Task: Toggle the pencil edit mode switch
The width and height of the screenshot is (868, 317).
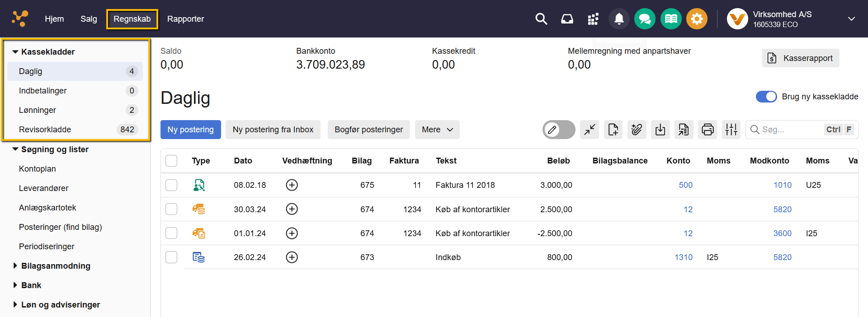Action: [558, 130]
